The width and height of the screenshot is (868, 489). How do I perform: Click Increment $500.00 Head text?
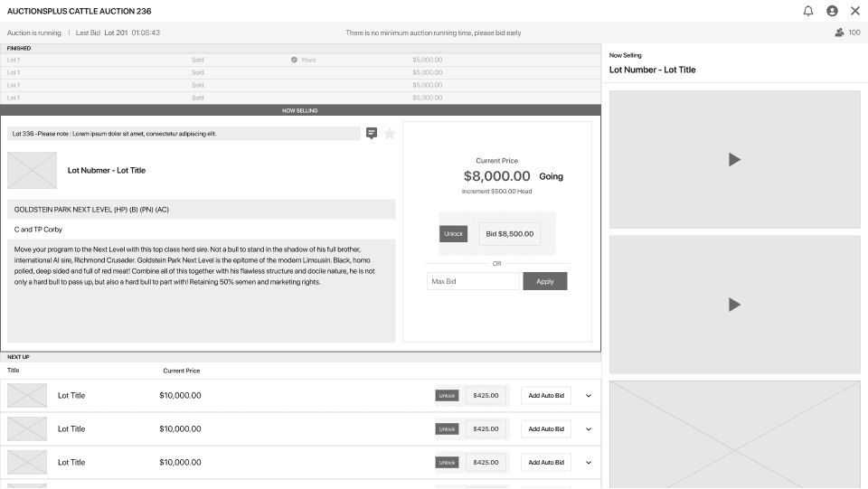click(496, 192)
